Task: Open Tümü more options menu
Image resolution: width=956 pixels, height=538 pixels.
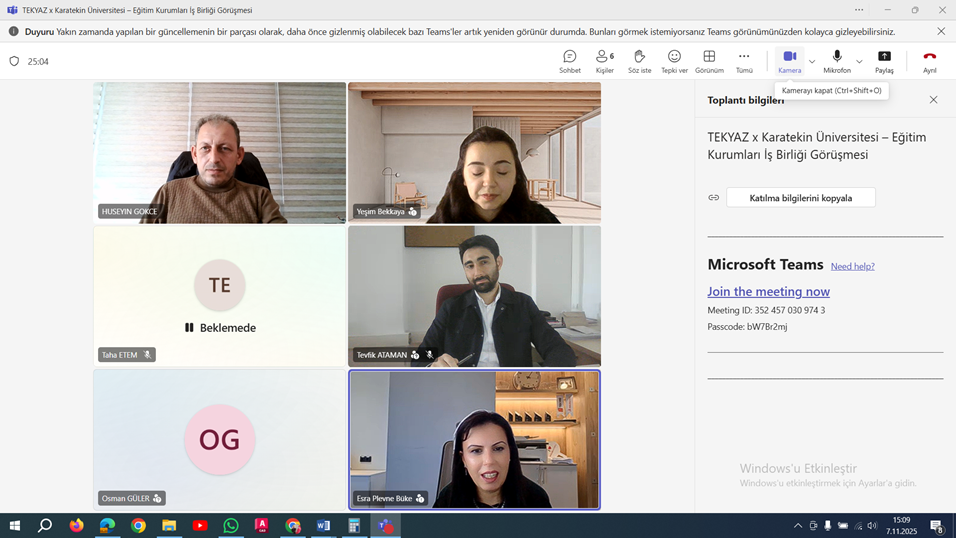Action: [x=744, y=61]
